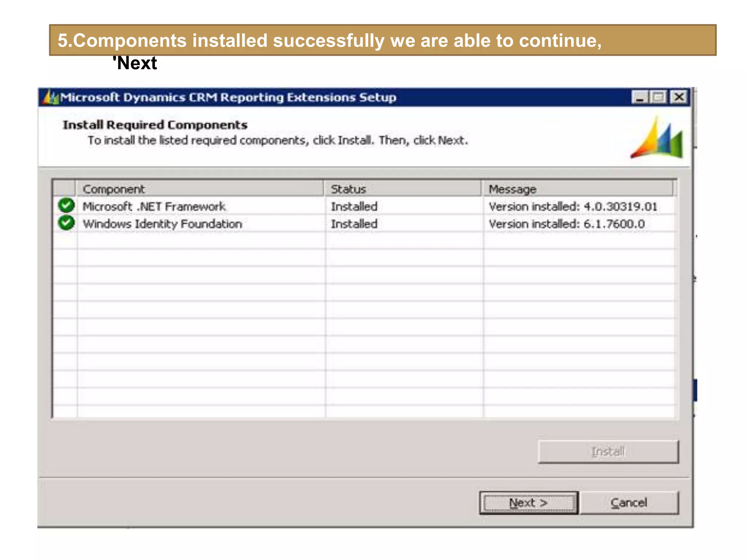
Task: Click the 'Install Required Components' heading
Action: 155,125
